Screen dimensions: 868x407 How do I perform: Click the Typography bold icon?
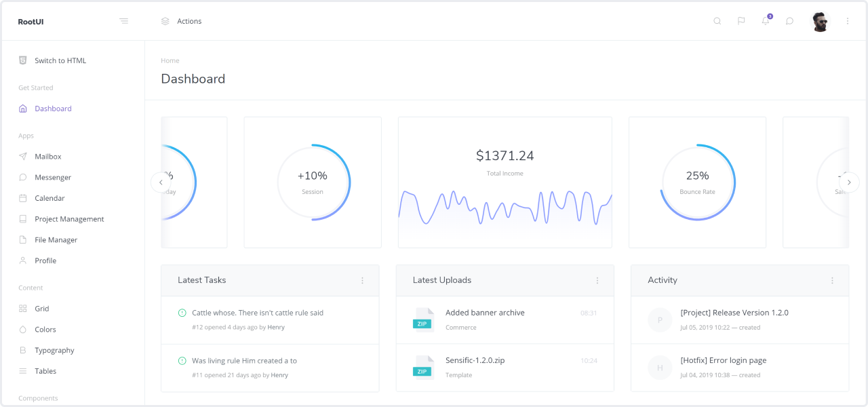[x=23, y=351]
